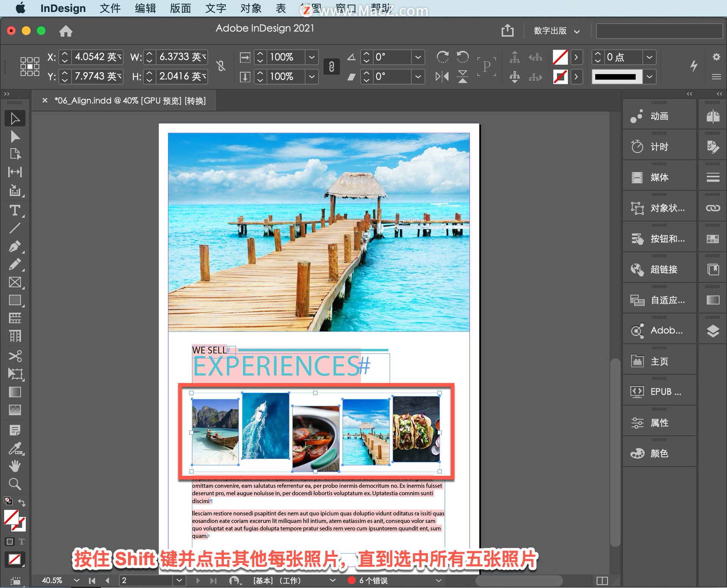Rotate 90 degrees clockwise icon
The image size is (727, 588).
(442, 57)
